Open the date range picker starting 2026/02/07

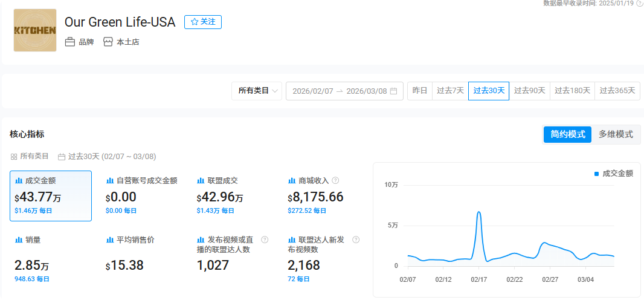312,91
